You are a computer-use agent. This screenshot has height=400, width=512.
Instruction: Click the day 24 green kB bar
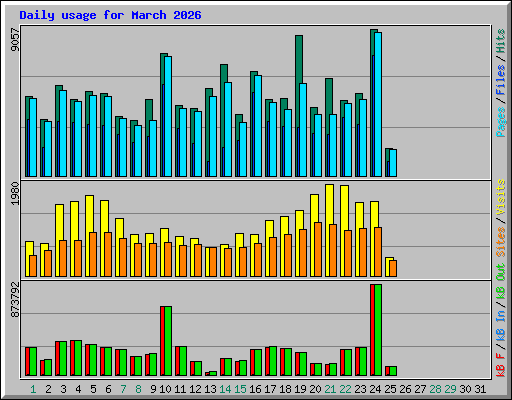378,330
